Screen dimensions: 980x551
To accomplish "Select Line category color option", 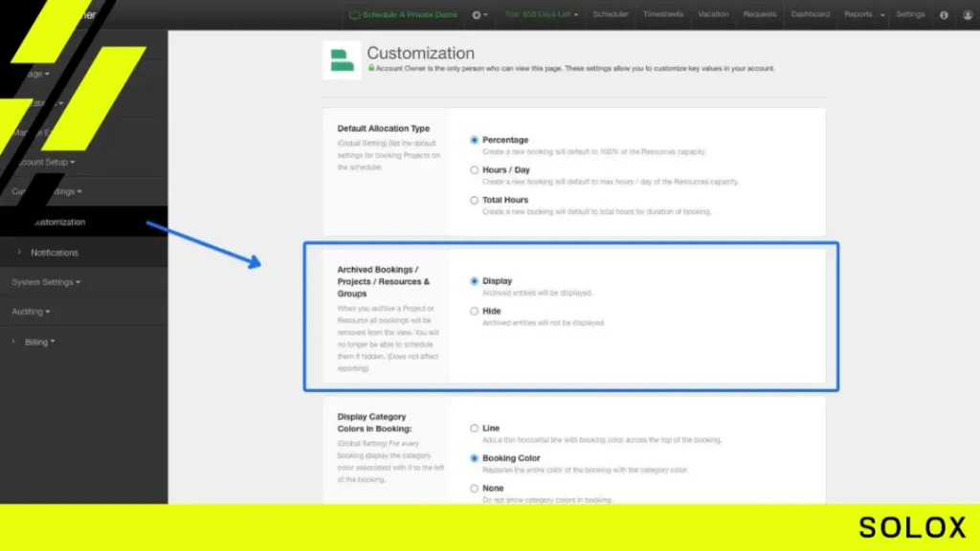I will pyautogui.click(x=475, y=429).
